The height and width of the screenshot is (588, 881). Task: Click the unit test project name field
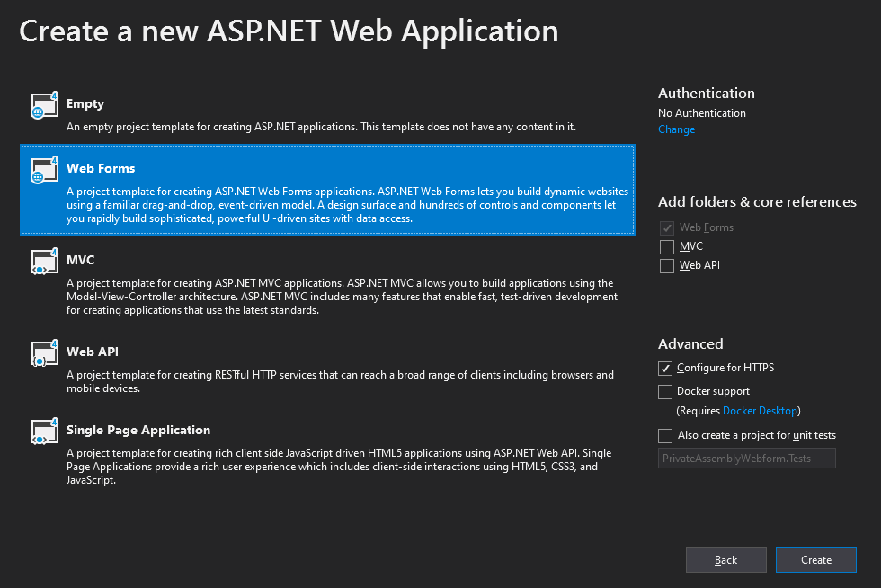(x=746, y=459)
